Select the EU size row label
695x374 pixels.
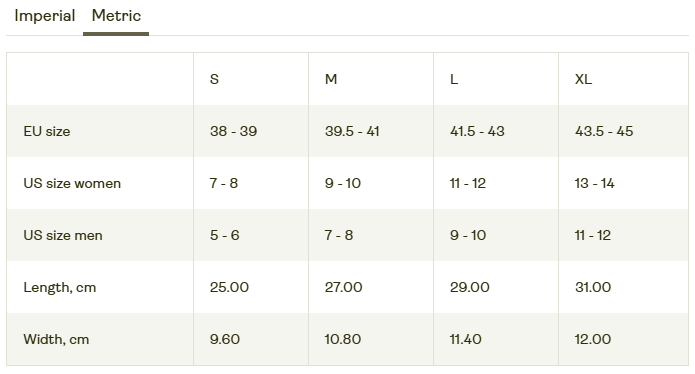click(x=47, y=131)
